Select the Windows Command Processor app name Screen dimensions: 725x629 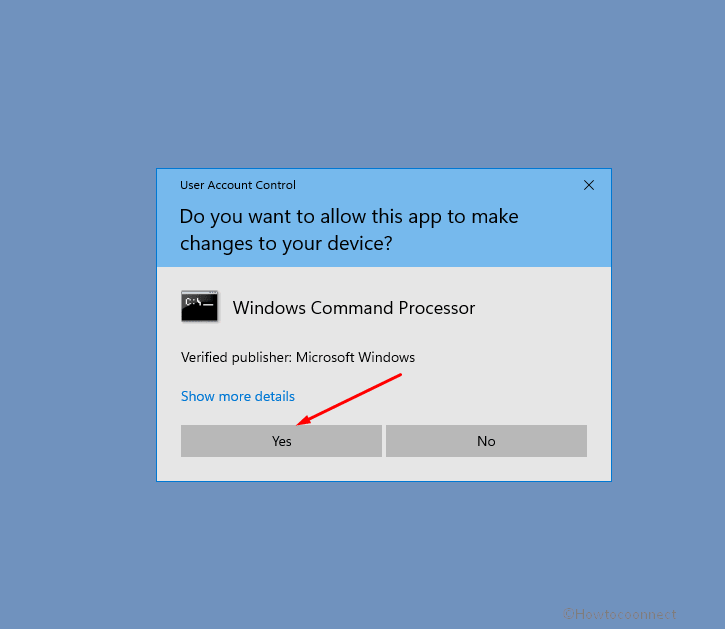(354, 308)
